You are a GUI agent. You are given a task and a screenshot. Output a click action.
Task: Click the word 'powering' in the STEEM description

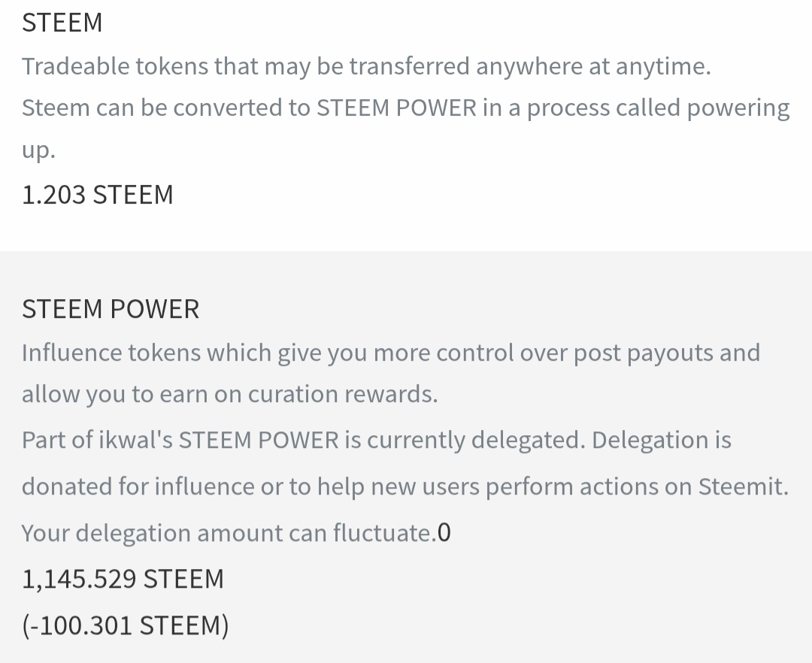click(x=738, y=109)
